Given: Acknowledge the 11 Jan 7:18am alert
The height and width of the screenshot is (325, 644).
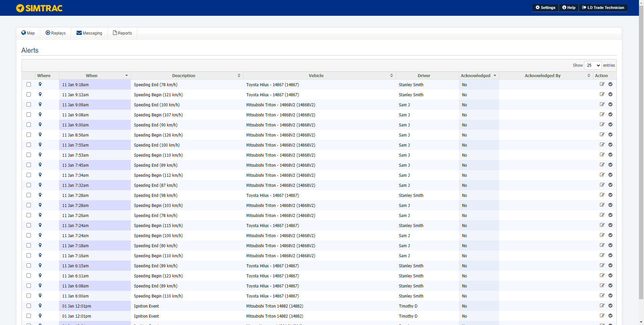Looking at the screenshot, I should click(x=610, y=245).
